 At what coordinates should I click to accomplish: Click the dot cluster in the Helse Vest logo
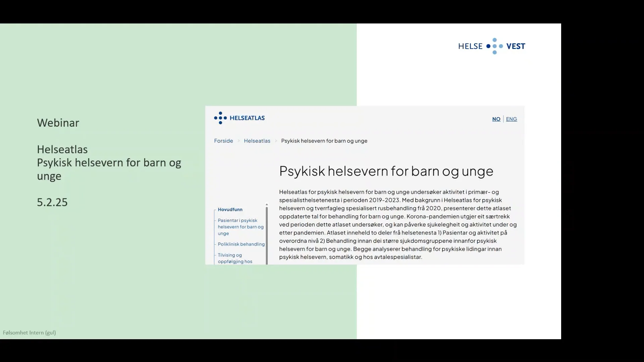(494, 46)
